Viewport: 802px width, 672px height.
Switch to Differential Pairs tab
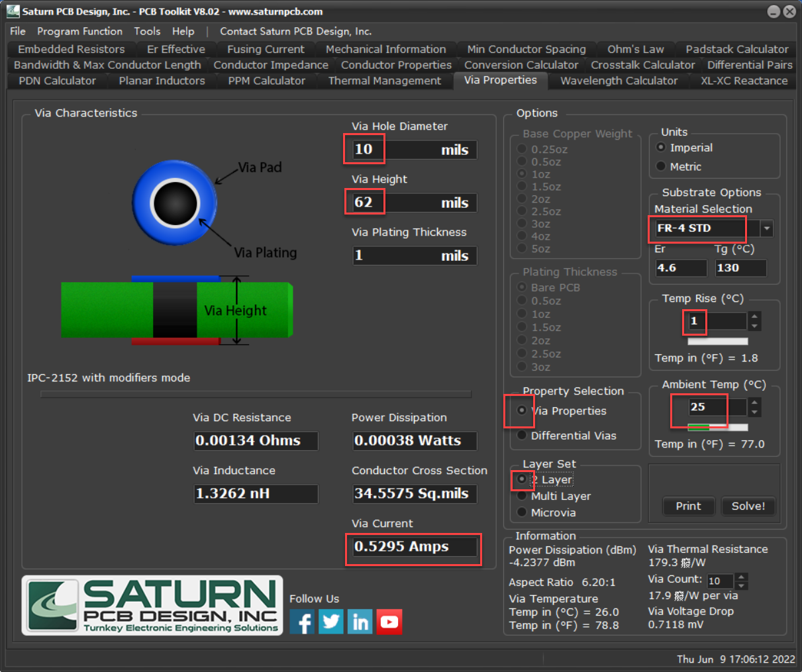pyautogui.click(x=750, y=65)
